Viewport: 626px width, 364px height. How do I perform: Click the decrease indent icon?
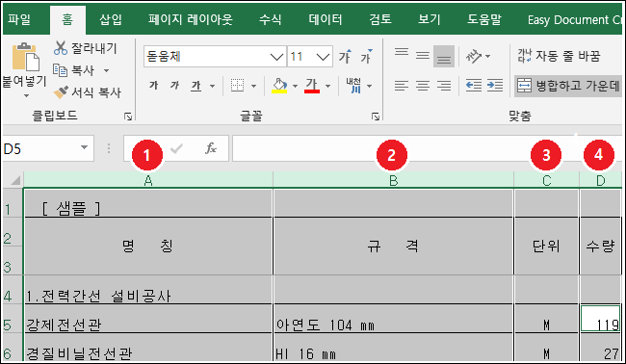474,86
